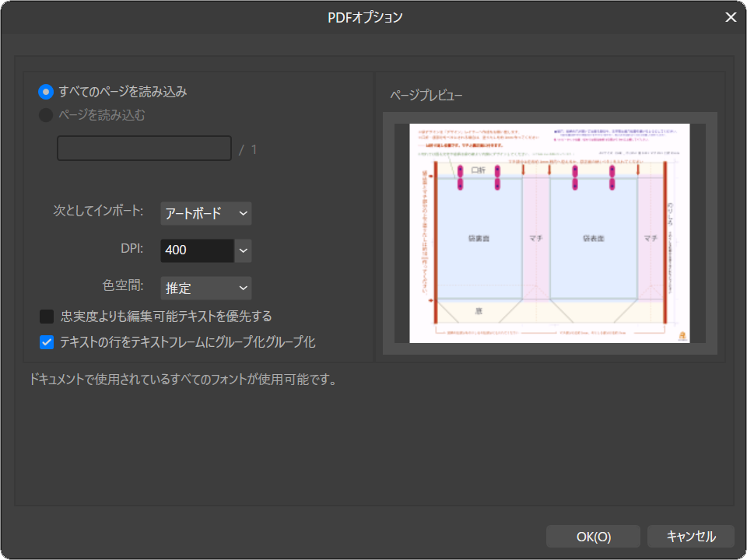747x560 pixels.
Task: Open the 色空間 dropdown set to 推定
Action: [205, 288]
